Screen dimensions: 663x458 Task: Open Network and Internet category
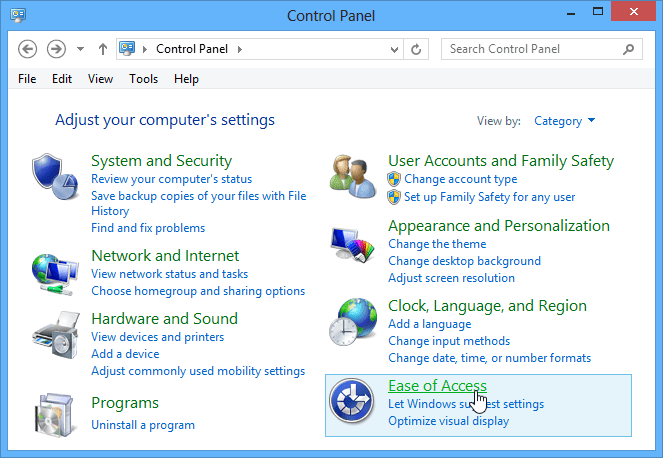(165, 255)
